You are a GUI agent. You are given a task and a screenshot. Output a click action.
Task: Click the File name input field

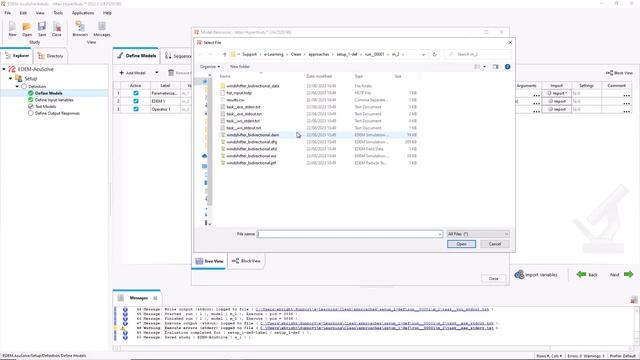point(347,234)
